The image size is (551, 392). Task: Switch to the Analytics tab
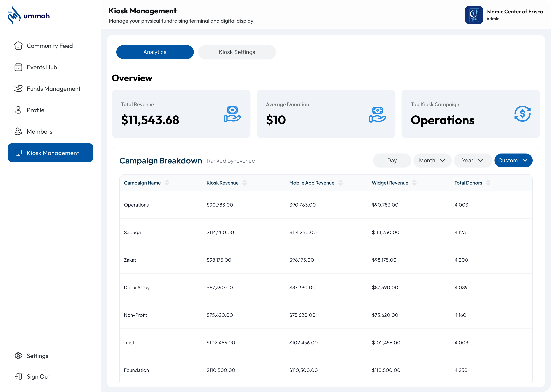pos(155,52)
